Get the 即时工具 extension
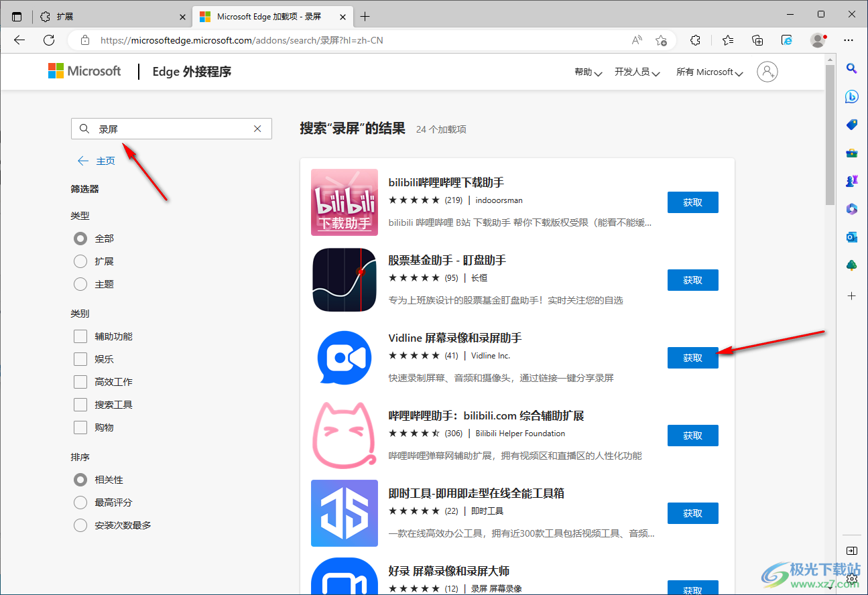This screenshot has width=868, height=595. click(693, 513)
